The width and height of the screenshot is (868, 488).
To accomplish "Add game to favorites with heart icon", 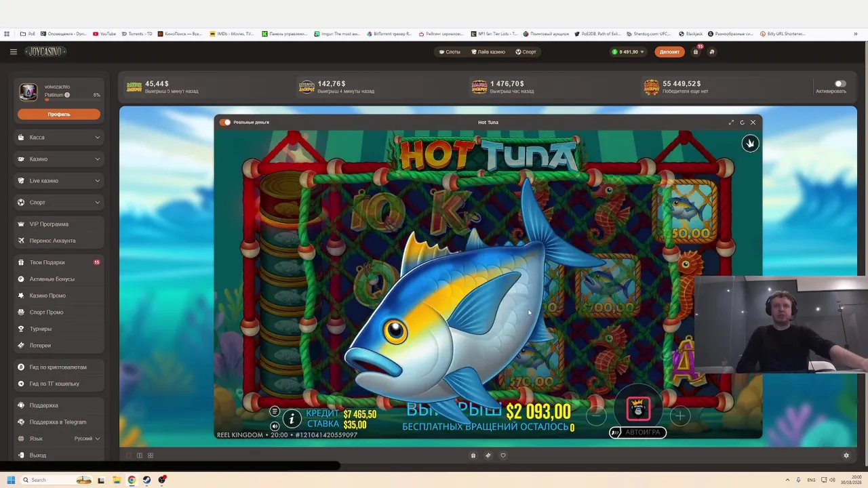I will pyautogui.click(x=503, y=455).
